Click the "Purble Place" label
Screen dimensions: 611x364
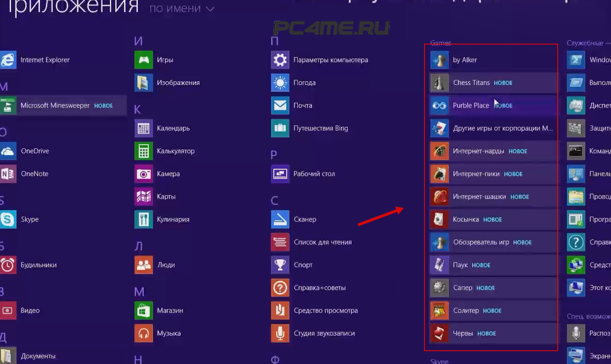471,106
